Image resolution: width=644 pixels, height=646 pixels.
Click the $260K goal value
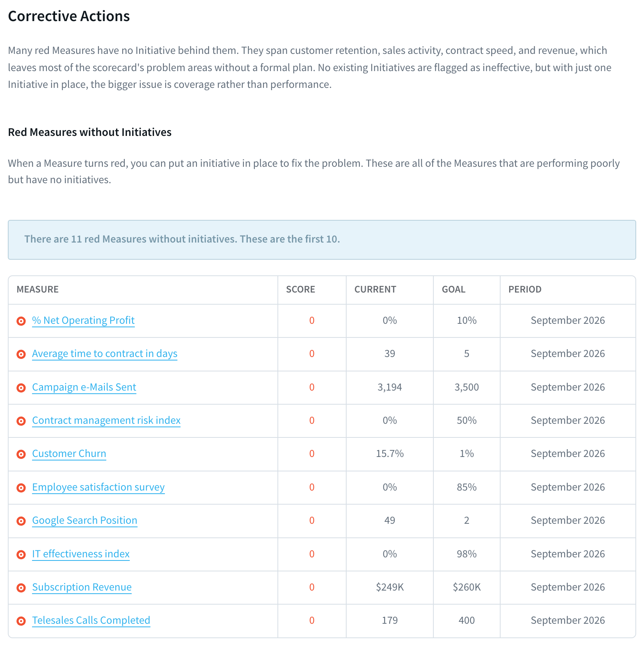467,587
